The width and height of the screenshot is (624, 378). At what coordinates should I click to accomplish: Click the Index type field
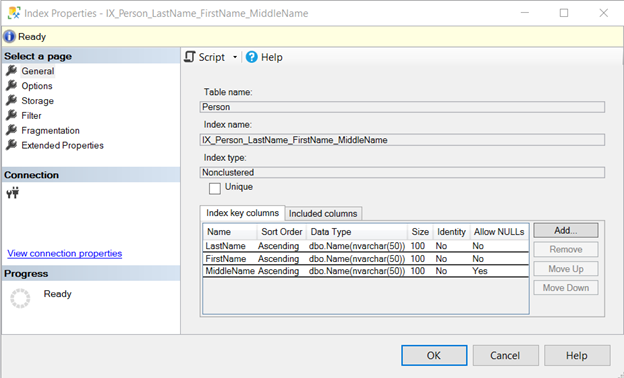coord(402,172)
